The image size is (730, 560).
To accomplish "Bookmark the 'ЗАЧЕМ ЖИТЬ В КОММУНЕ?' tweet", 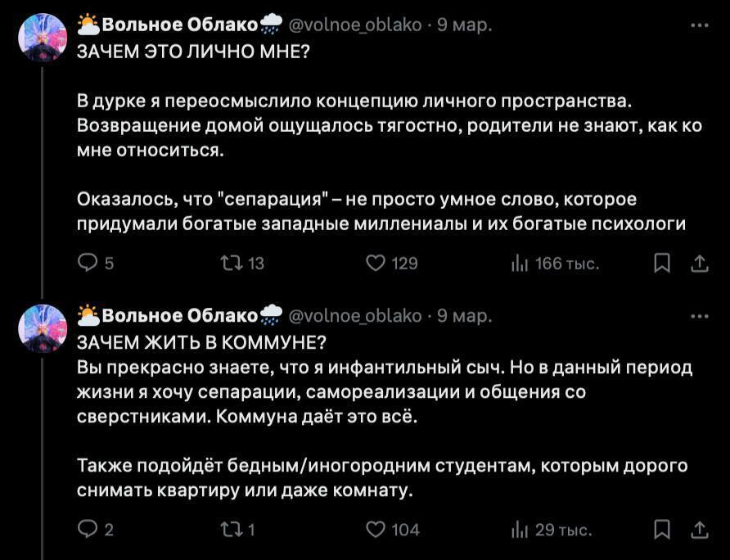I will 663,530.
